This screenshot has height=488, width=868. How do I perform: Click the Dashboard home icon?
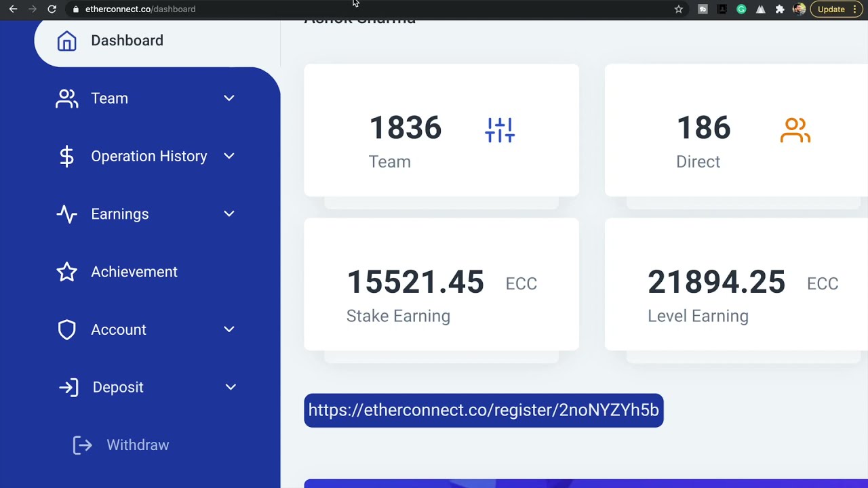[x=66, y=41]
